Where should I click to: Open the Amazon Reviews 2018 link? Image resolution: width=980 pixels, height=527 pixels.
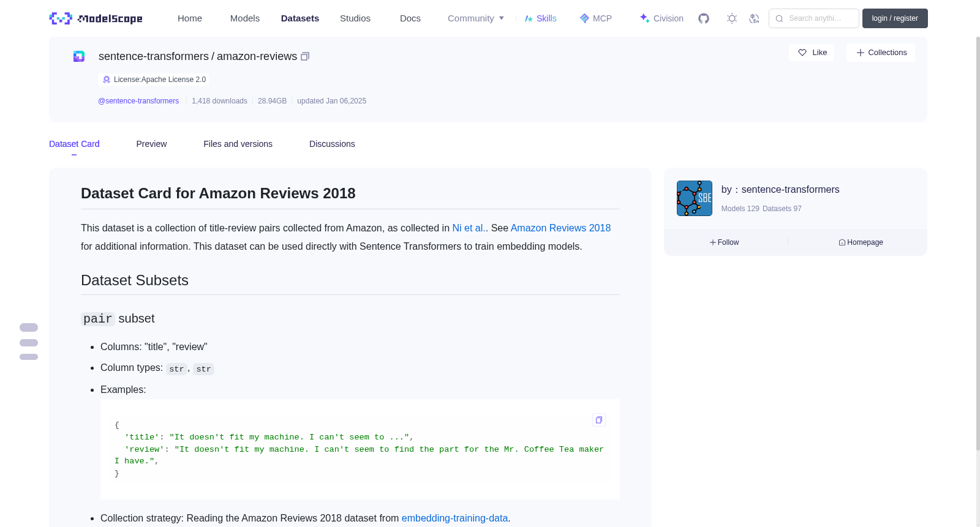(x=560, y=228)
